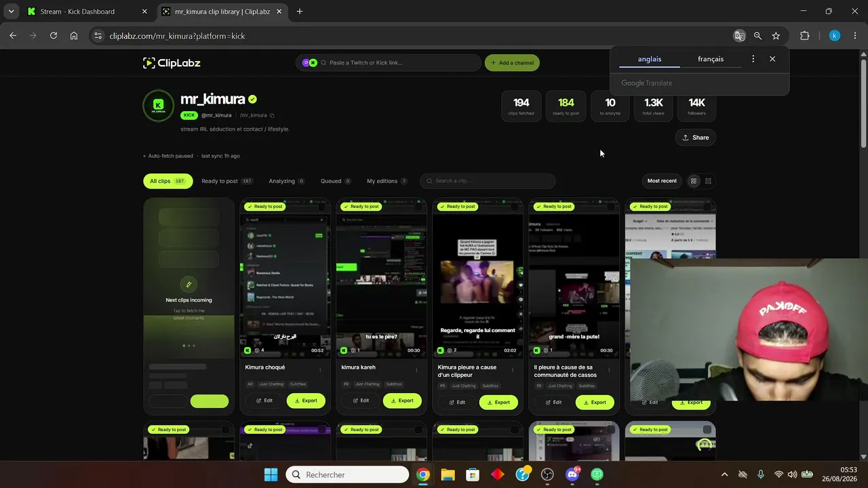Select the My editions tab
Viewport: 868px width, 488px height.
tap(387, 181)
